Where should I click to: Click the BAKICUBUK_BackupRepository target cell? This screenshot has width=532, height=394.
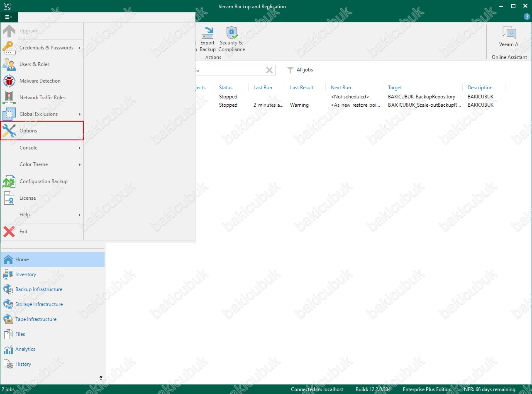(422, 97)
